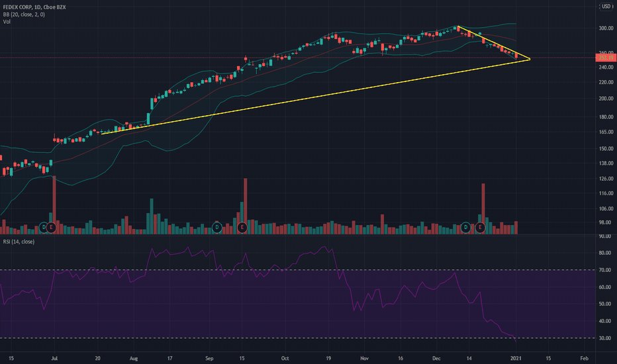617x364 pixels.
Task: Click the 2021 date on time axis
Action: click(x=516, y=359)
